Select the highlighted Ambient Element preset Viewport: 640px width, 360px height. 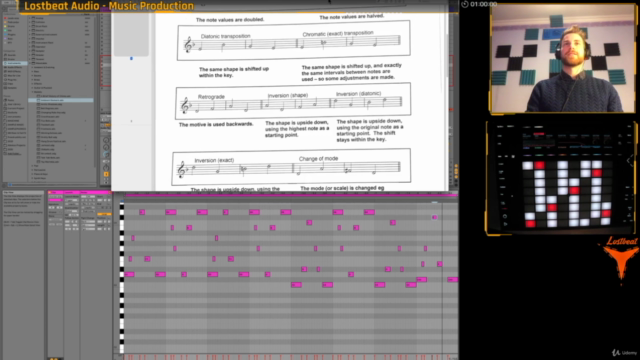click(x=61, y=100)
